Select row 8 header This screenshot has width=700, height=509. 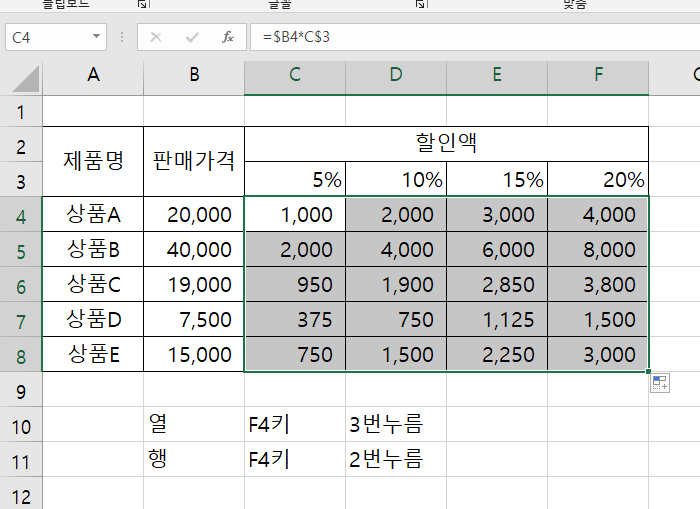[x=21, y=355]
